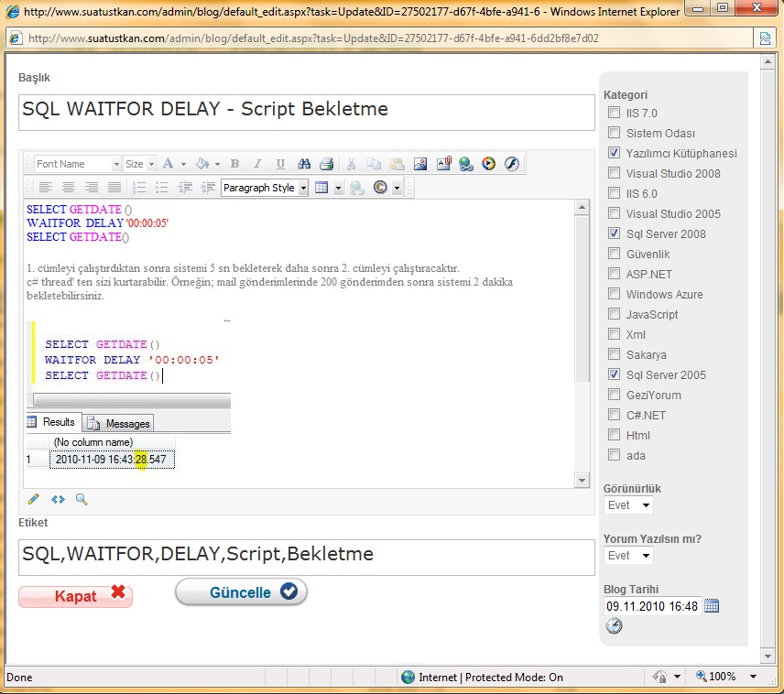
Task: Justify text in editor
Action: (114, 188)
